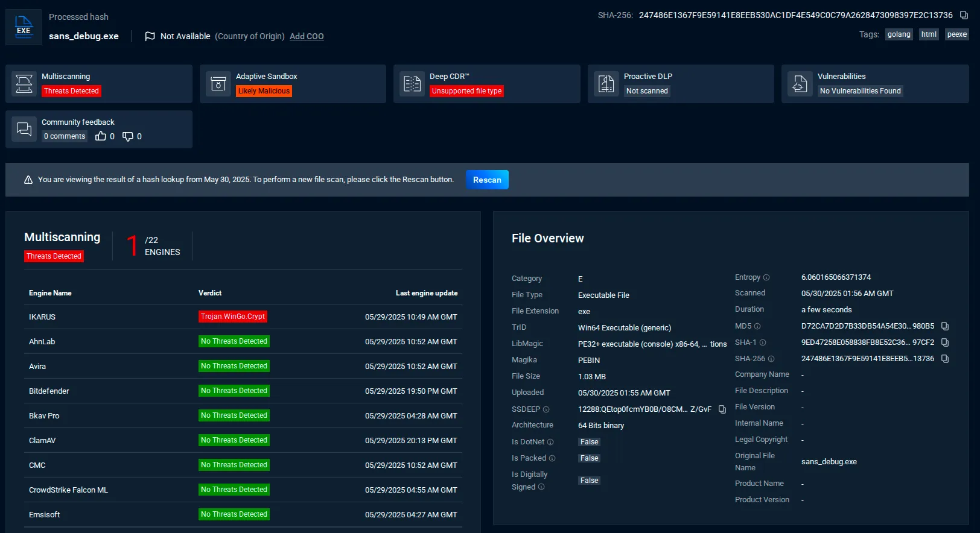The image size is (980, 533).
Task: Select the Emsisoft engine name
Action: click(45, 515)
